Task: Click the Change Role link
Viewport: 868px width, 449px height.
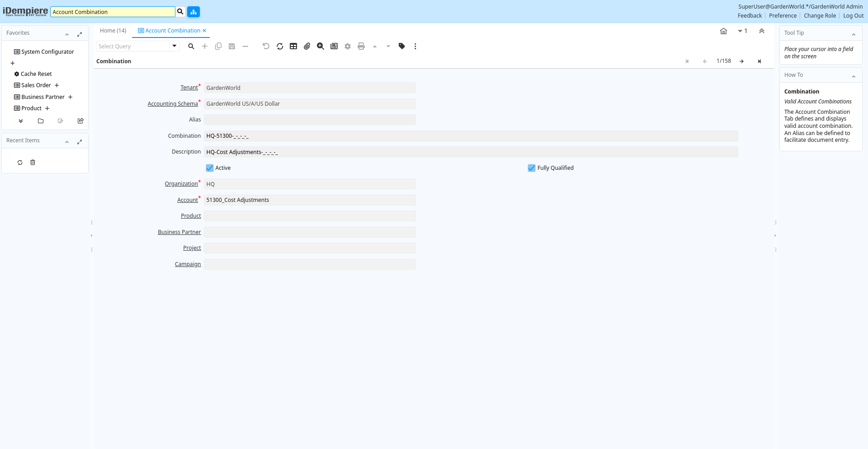Action: (820, 16)
